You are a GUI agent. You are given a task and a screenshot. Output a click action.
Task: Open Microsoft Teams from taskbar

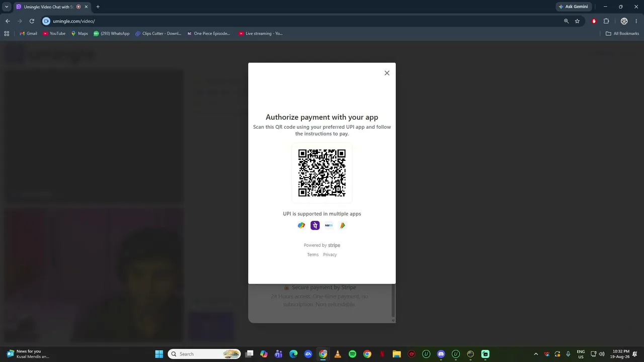[x=279, y=354]
